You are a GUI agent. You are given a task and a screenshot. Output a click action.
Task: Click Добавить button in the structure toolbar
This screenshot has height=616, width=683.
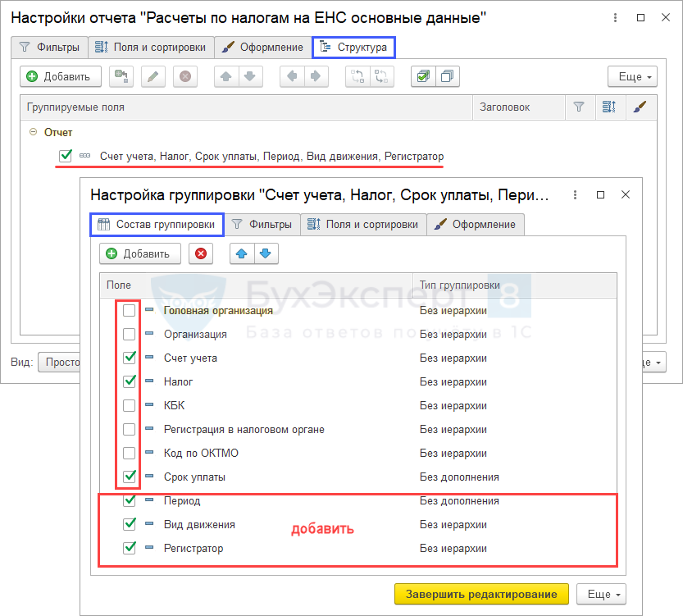(x=61, y=76)
